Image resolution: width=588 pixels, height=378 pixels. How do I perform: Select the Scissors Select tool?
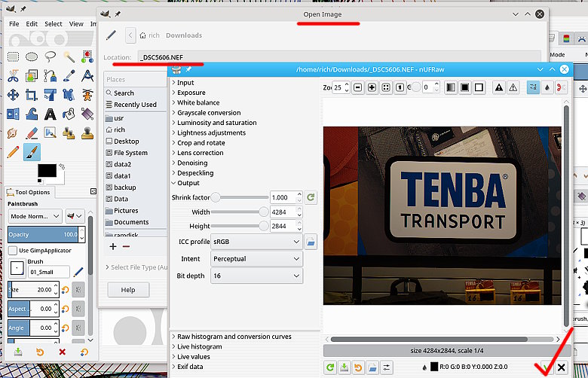pos(13,76)
